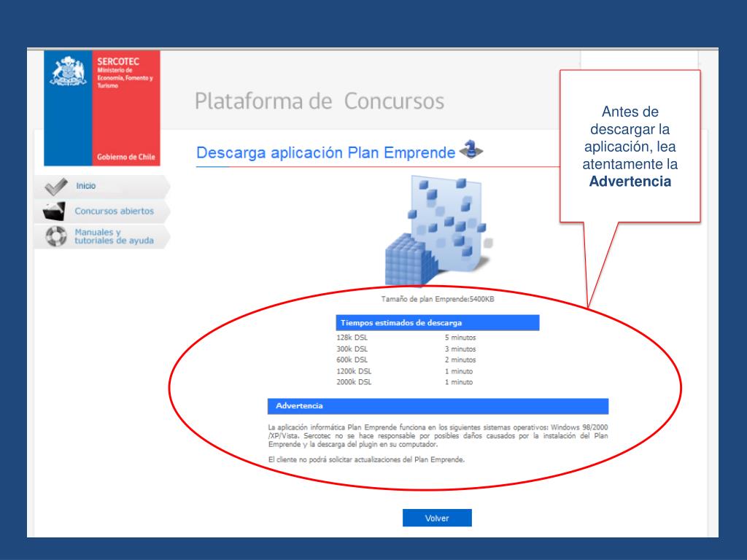Click the Plataforma de Concursos header text
This screenshot has height=560, width=747.
pos(320,101)
